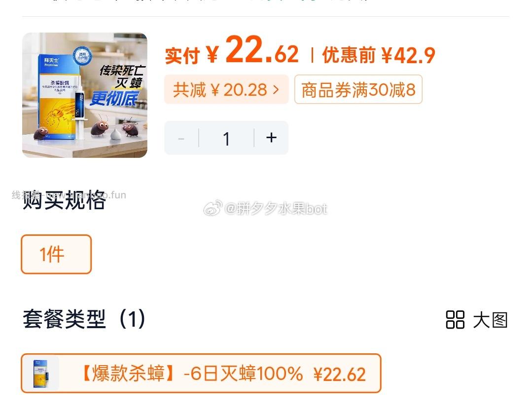The image size is (532, 416).
Task: Click the 购买规格 section heading
Action: pos(64,200)
